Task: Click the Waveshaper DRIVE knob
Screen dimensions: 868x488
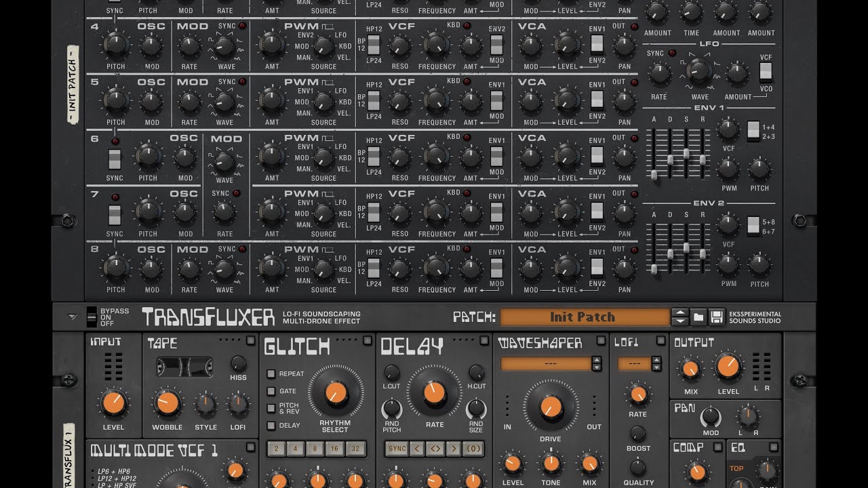Action: [x=550, y=406]
